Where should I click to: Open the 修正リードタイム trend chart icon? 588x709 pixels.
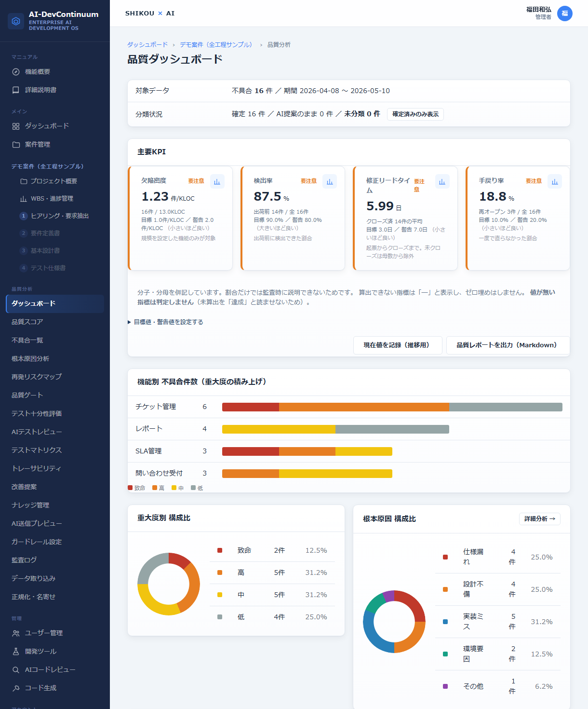tap(442, 181)
